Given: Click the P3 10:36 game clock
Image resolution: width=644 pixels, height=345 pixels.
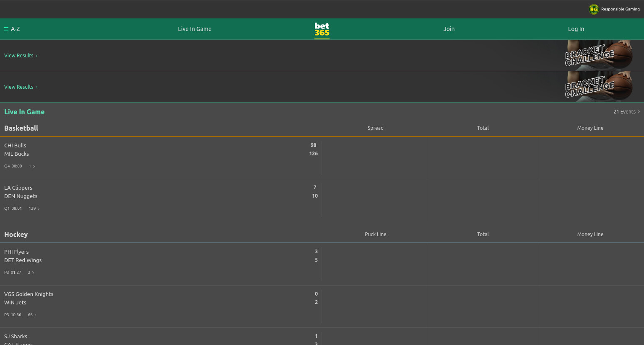Looking at the screenshot, I should tap(13, 315).
